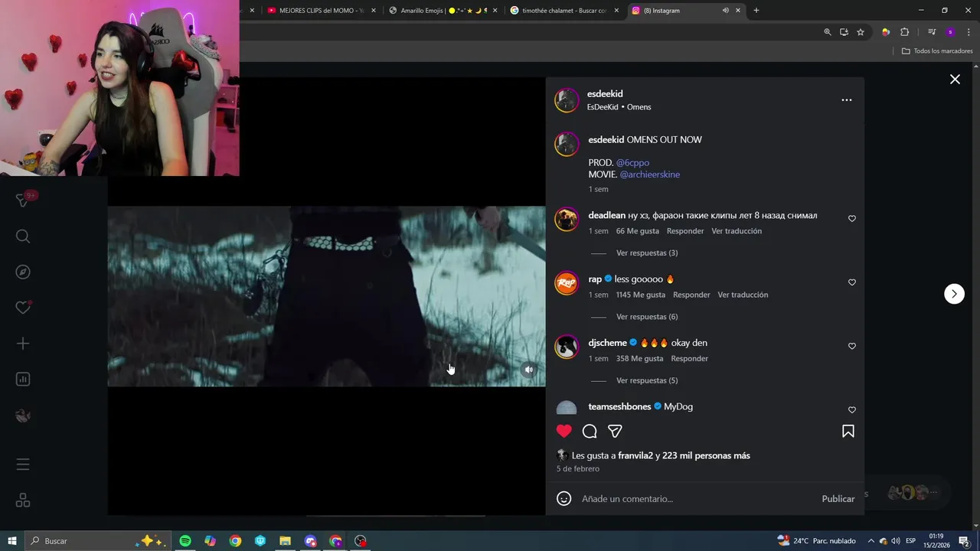This screenshot has height=551, width=980.
Task: Open rap's profile avatar
Action: 567,283
